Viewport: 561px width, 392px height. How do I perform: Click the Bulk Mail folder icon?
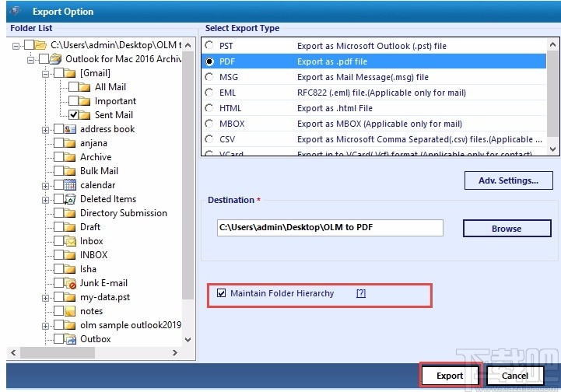click(x=70, y=171)
